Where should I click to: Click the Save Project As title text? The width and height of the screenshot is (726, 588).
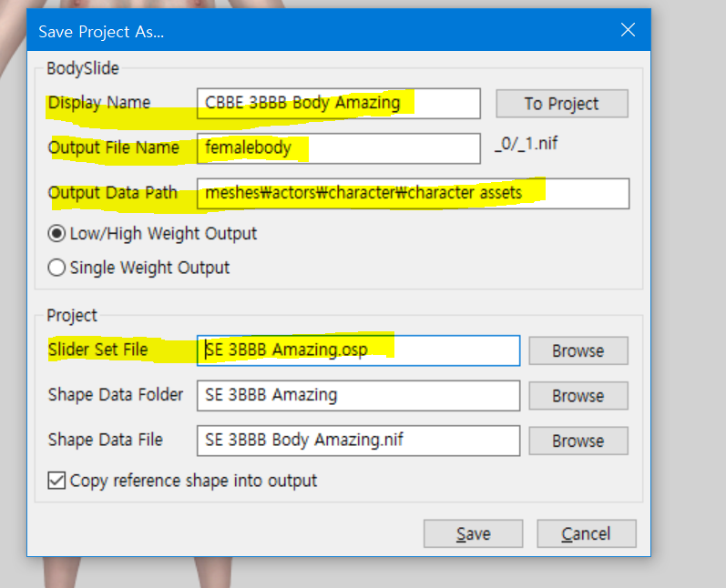click(101, 32)
